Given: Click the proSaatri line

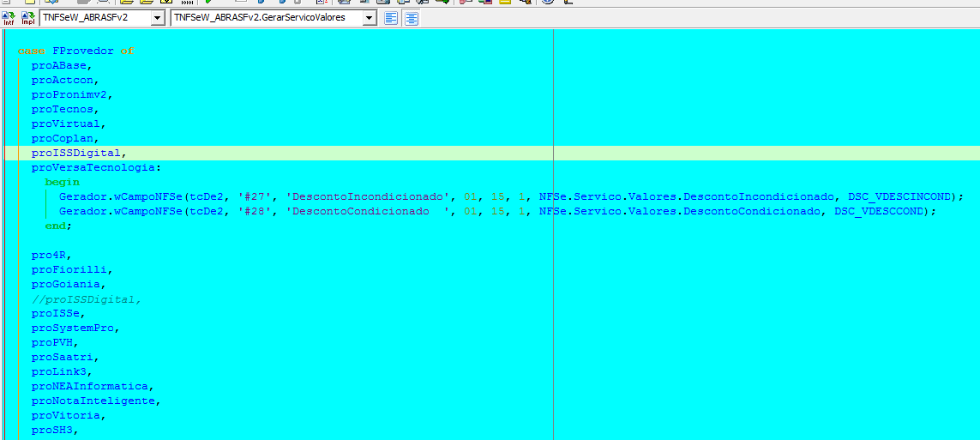Looking at the screenshot, I should click(66, 358).
